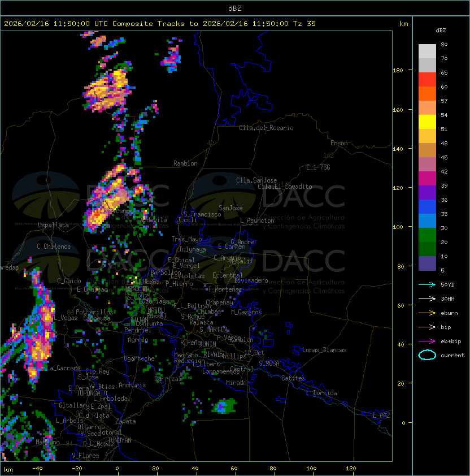
Task: Click the 'S_MARTIN' map label
Action: pyautogui.click(x=214, y=330)
